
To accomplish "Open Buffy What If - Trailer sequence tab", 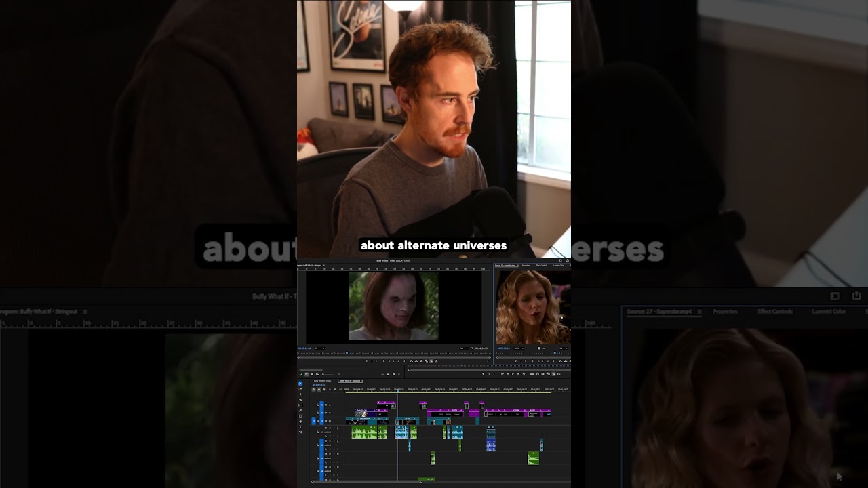I will 322,381.
